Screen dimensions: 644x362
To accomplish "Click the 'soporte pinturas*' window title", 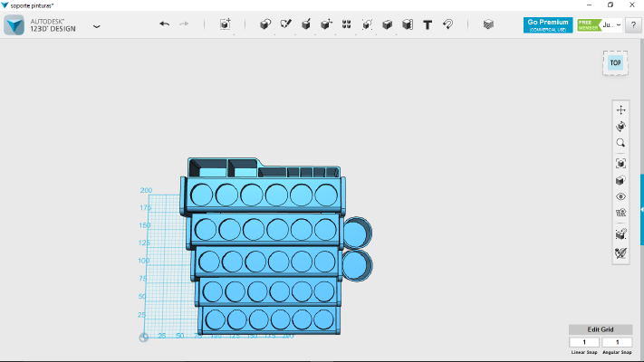I will tap(32, 5).
